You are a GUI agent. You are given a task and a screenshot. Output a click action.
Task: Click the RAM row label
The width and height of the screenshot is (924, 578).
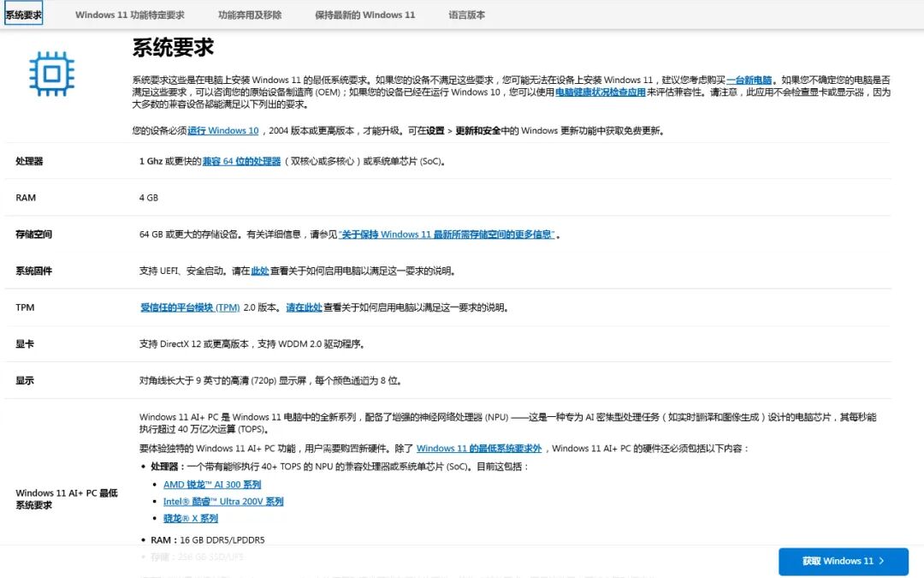[26, 198]
